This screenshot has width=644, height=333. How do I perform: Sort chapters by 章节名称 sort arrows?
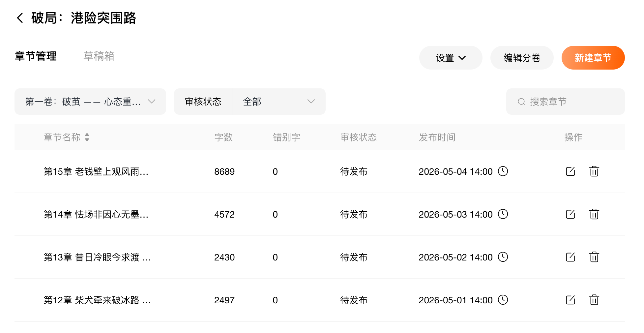tap(87, 137)
